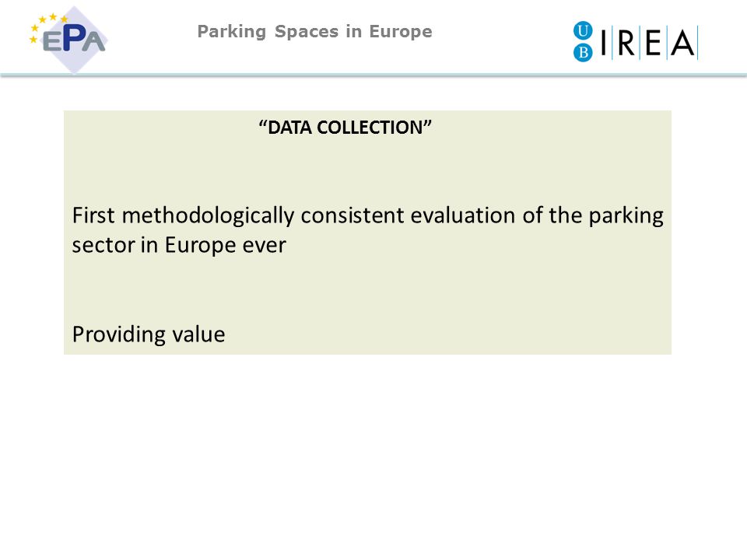
Task: Click the text "sector in Europe ever"
Action: (x=179, y=245)
